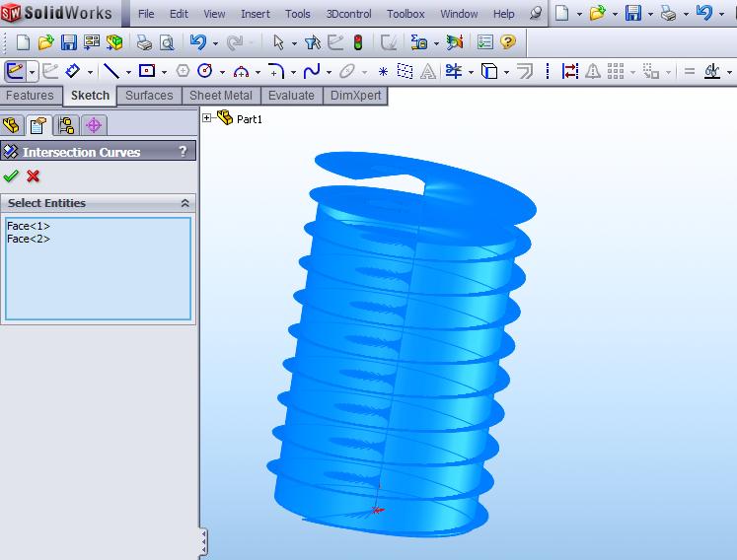
Task: Click the Offset Entities tool
Action: click(525, 71)
